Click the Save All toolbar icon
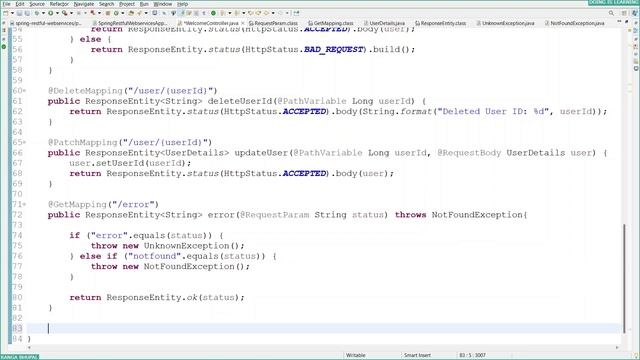The image size is (640, 360). coord(27,13)
